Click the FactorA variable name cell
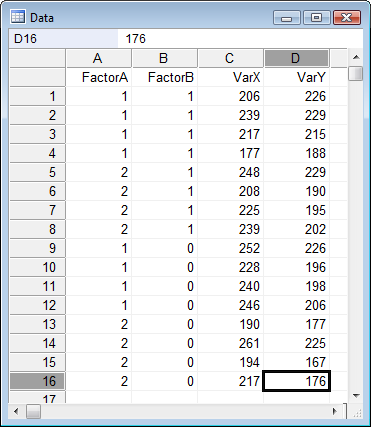Image resolution: width=371 pixels, height=427 pixels. [x=99, y=77]
